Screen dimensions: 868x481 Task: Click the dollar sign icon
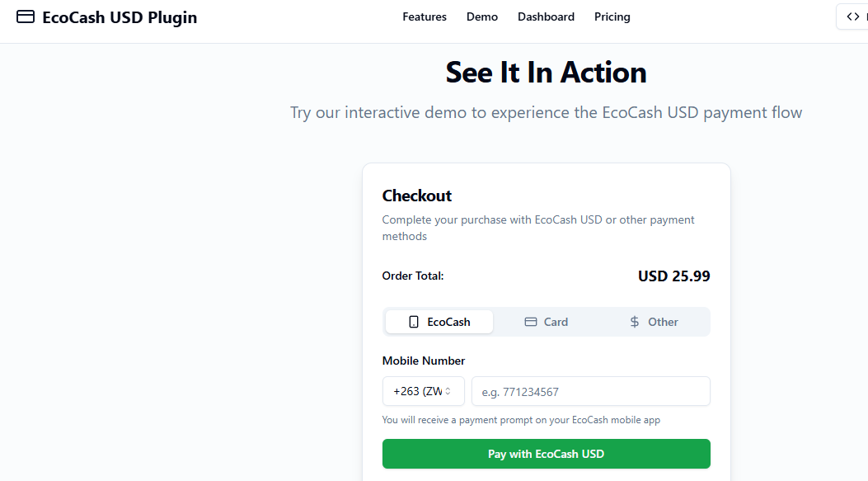click(635, 322)
